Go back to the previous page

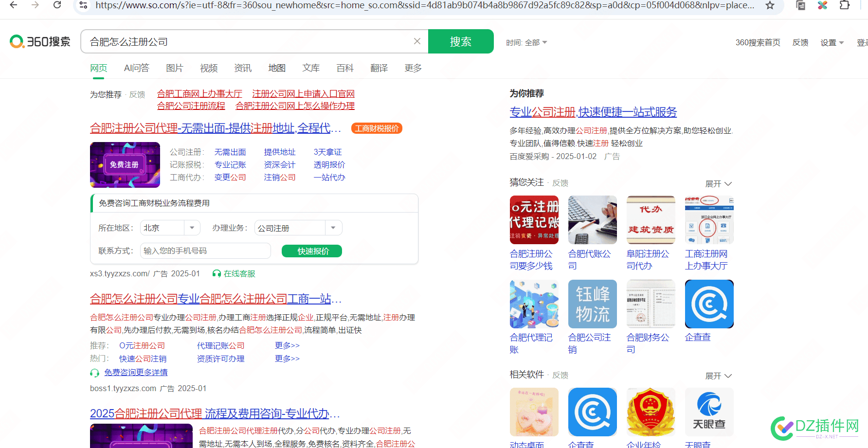[14, 5]
